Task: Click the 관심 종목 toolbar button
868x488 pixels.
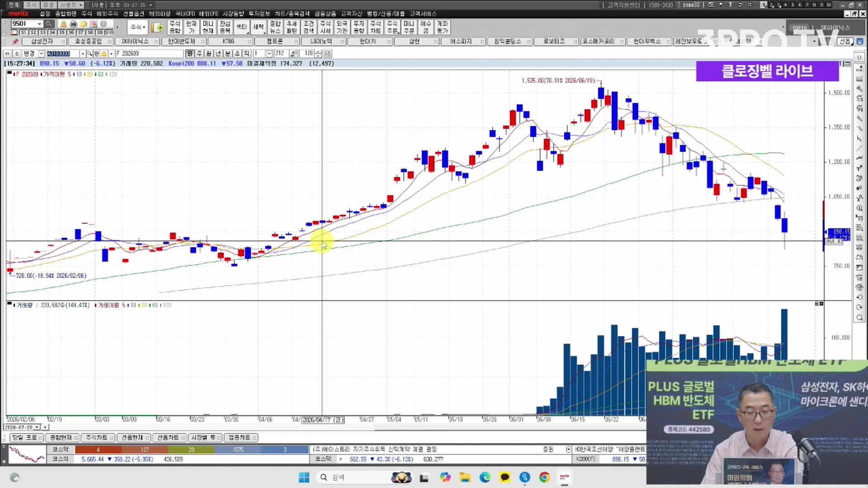Action: point(225,27)
